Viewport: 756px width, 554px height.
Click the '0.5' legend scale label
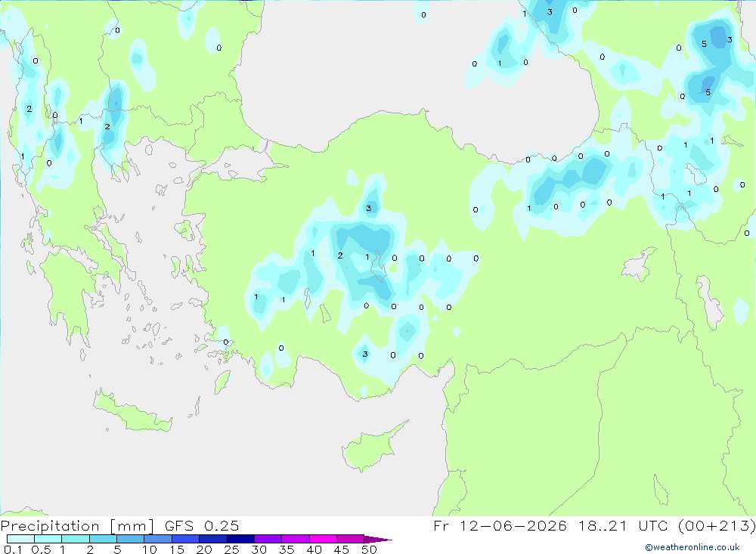(x=41, y=549)
